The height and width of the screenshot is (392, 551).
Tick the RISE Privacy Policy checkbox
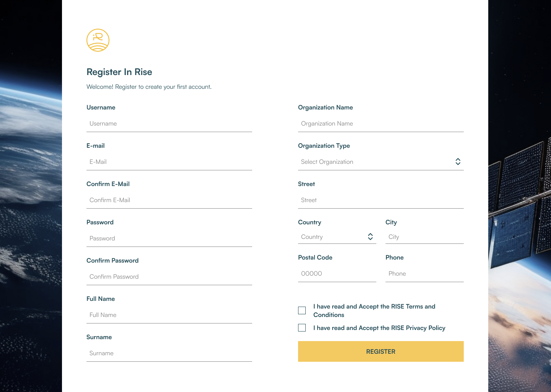302,328
